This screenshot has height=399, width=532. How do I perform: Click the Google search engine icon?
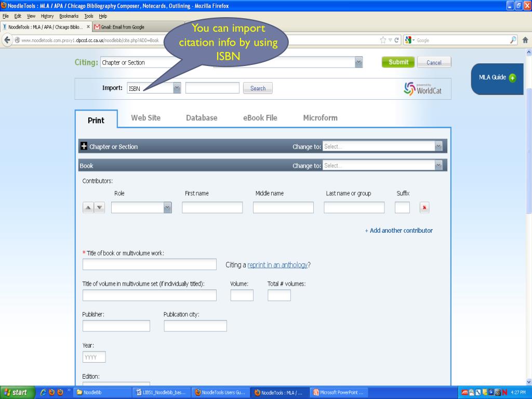408,40
